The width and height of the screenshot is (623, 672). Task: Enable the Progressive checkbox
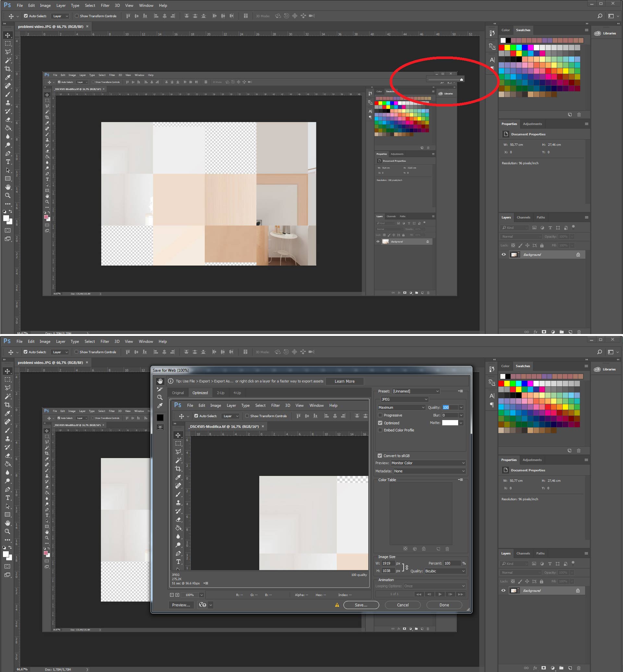[x=380, y=415]
